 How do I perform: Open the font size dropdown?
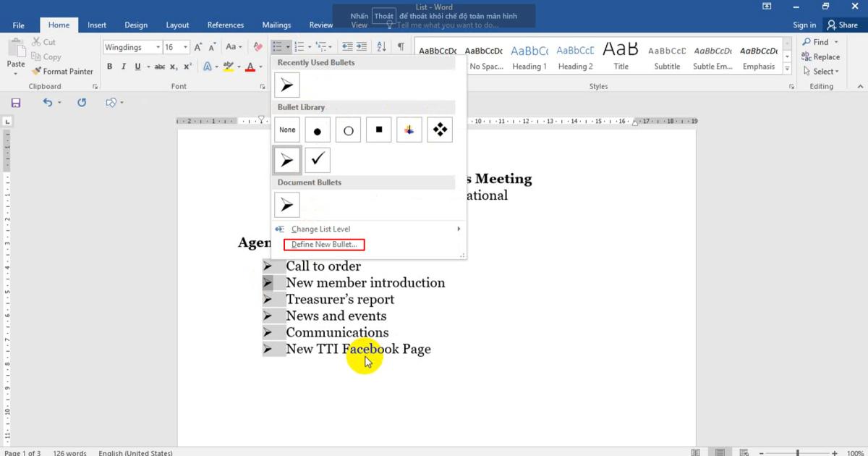click(186, 47)
